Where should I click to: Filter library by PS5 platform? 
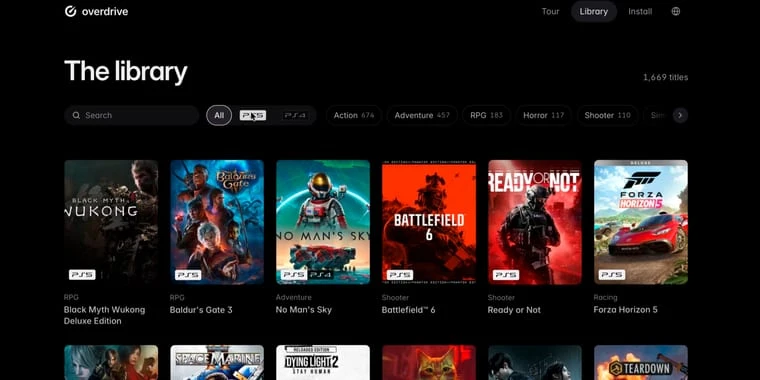pyautogui.click(x=253, y=115)
